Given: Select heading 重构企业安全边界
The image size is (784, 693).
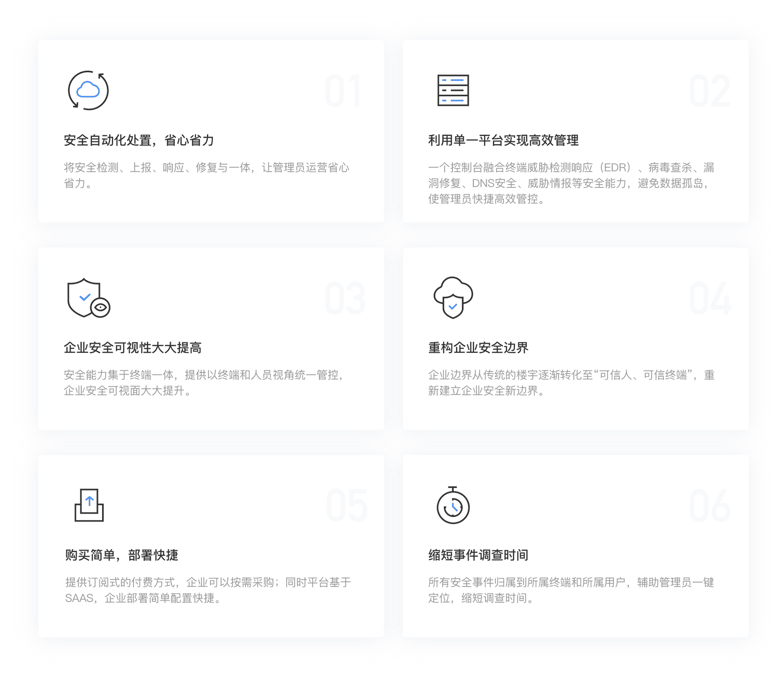Looking at the screenshot, I should point(478,348).
